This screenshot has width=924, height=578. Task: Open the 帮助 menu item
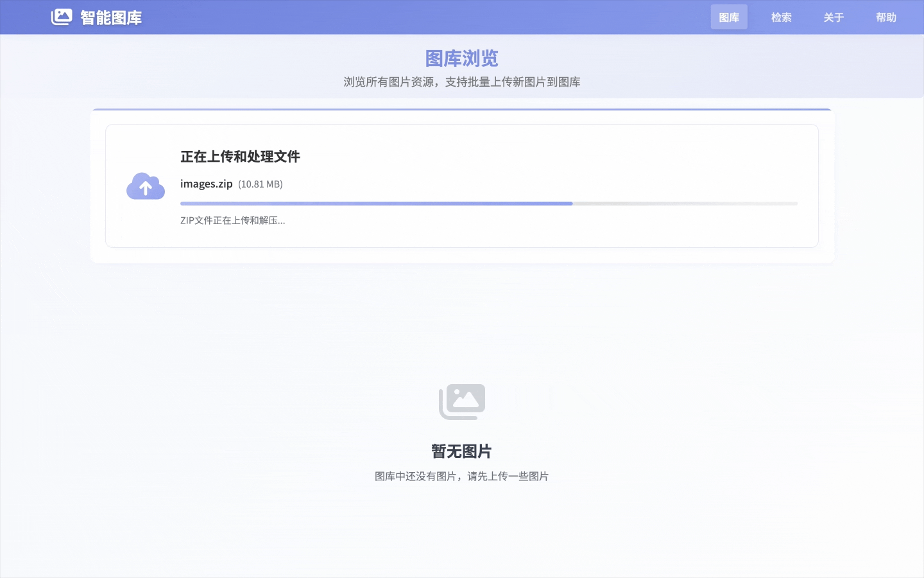tap(886, 17)
